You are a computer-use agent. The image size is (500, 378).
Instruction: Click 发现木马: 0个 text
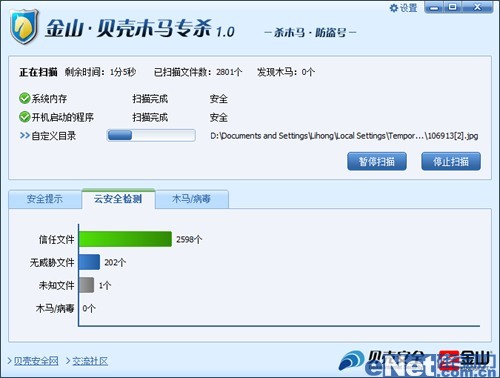point(286,72)
